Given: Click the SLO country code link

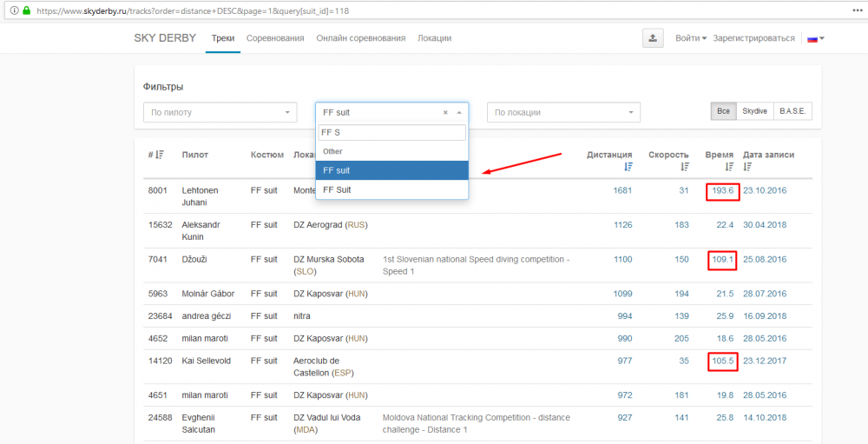Looking at the screenshot, I should pyautogui.click(x=306, y=272).
